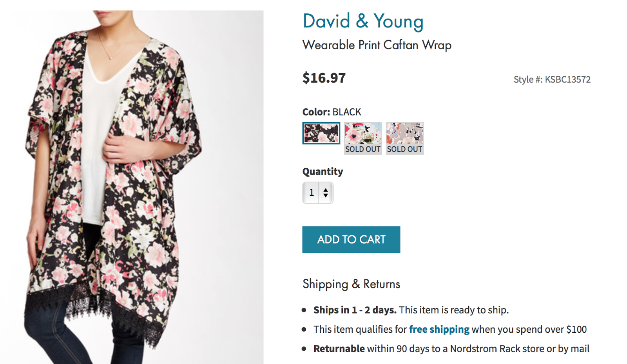Click the $16.97 price text
The image size is (627, 364).
323,78
